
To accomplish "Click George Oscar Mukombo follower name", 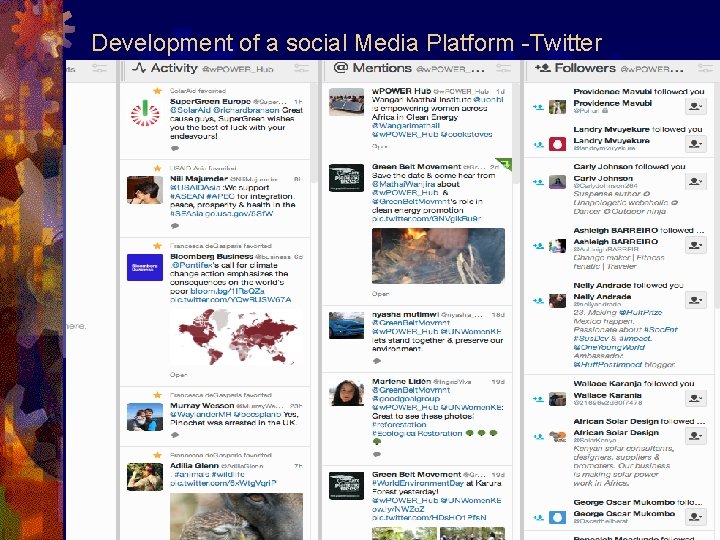I will 624,513.
